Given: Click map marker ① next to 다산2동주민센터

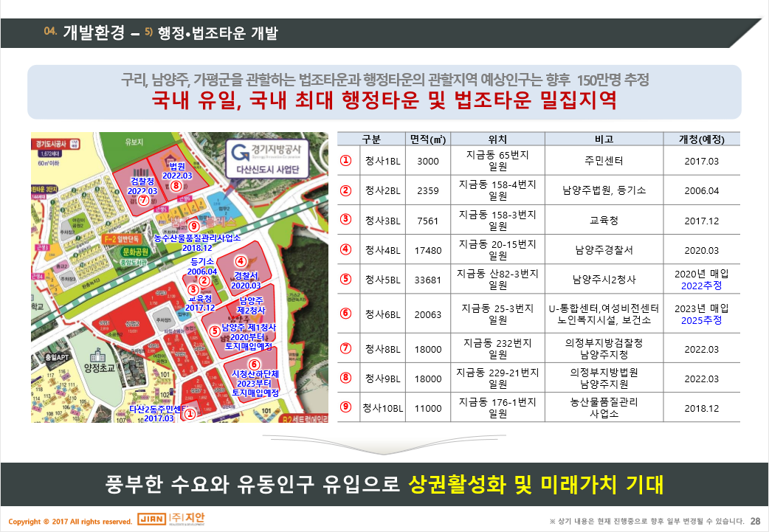Looking at the screenshot, I should pos(190,414).
